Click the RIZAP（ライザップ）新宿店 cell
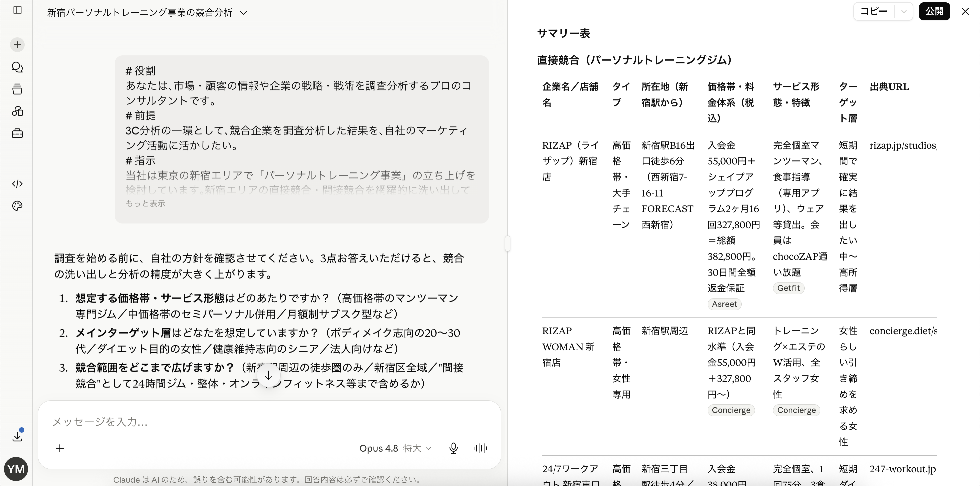Image resolution: width=980 pixels, height=486 pixels. [x=570, y=161]
